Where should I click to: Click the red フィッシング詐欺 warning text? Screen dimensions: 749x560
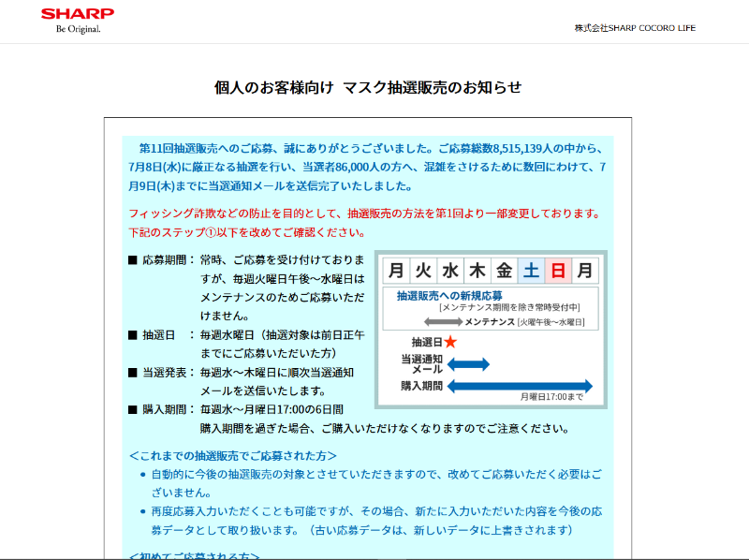pyautogui.click(x=365, y=223)
